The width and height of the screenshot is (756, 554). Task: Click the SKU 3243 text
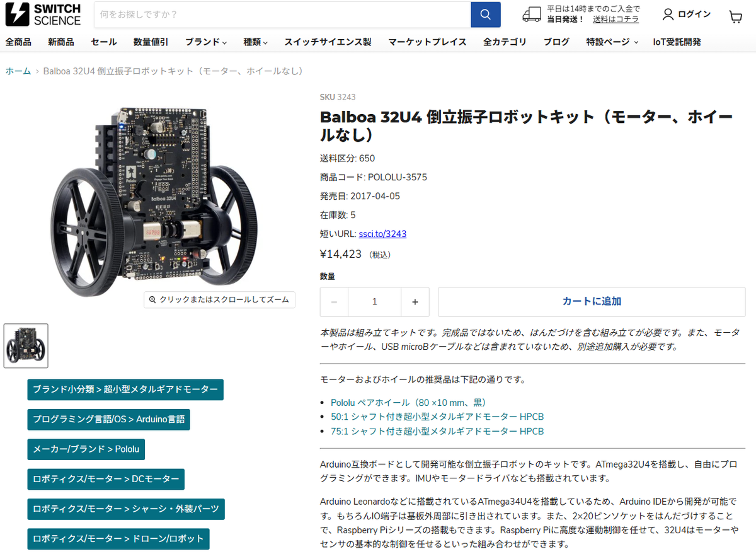(x=338, y=97)
